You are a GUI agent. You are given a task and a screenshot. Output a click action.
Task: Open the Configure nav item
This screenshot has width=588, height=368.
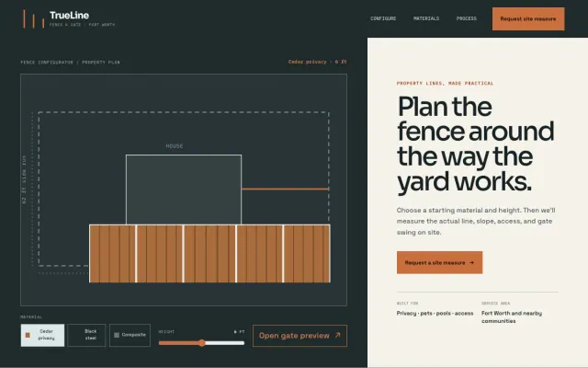tap(383, 18)
